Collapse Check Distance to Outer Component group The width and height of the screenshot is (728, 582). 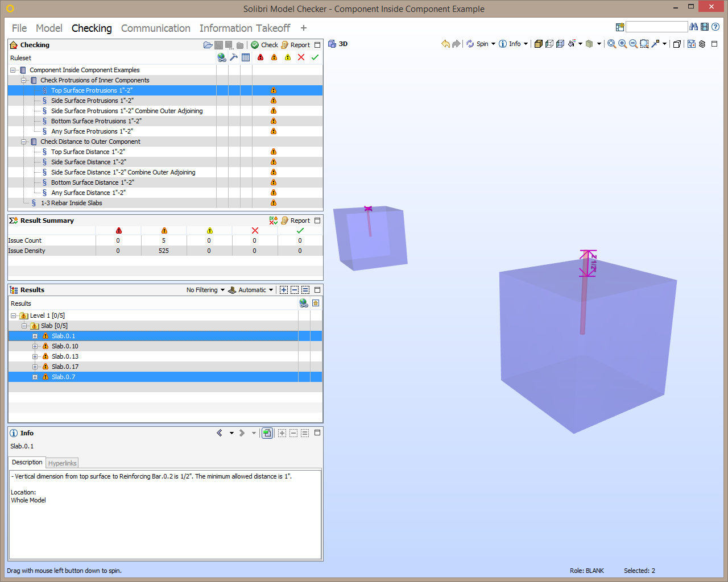pyautogui.click(x=24, y=142)
